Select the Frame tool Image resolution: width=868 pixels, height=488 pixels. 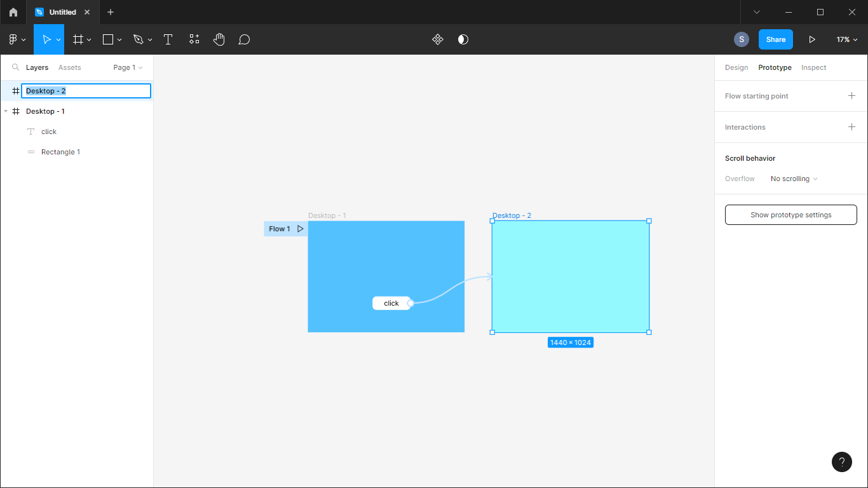tap(78, 39)
